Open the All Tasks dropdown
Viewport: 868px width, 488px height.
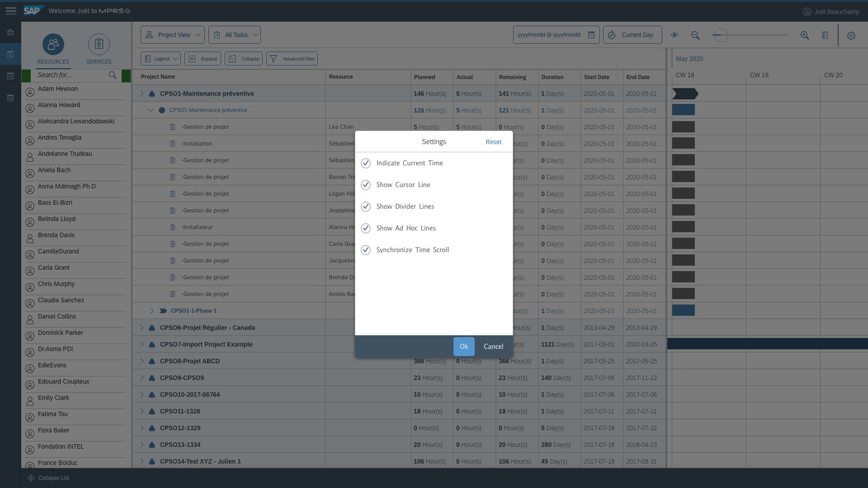tap(235, 35)
